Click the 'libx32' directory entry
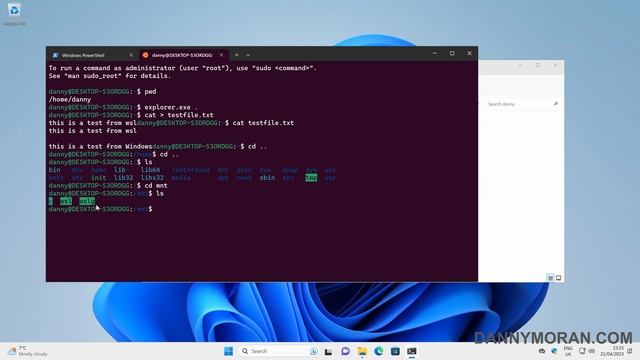640x360 pixels. [x=152, y=178]
